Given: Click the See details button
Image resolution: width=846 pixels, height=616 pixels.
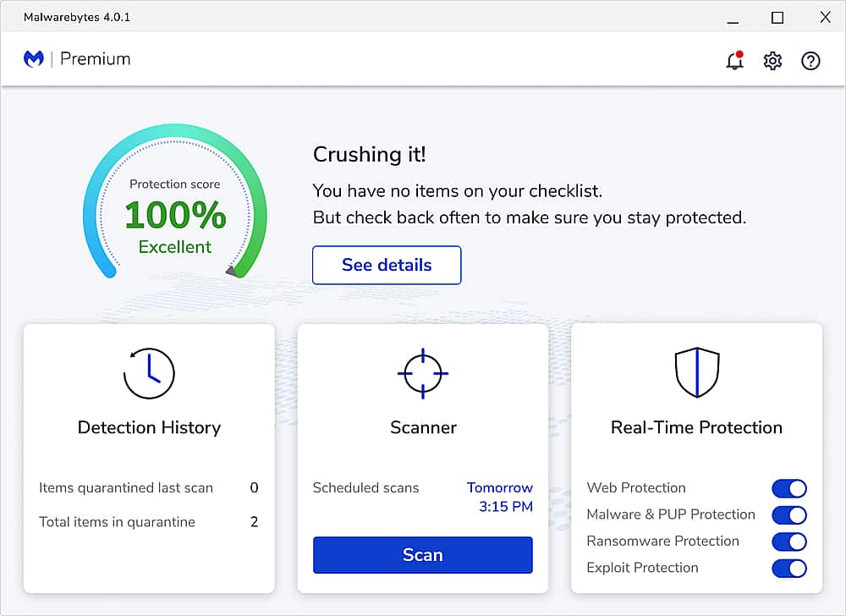Looking at the screenshot, I should pyautogui.click(x=387, y=265).
